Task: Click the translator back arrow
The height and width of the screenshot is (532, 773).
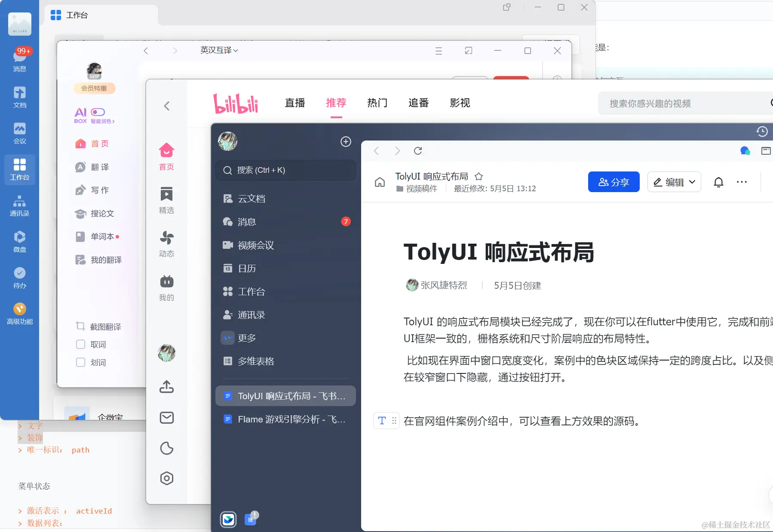Action: pos(146,51)
